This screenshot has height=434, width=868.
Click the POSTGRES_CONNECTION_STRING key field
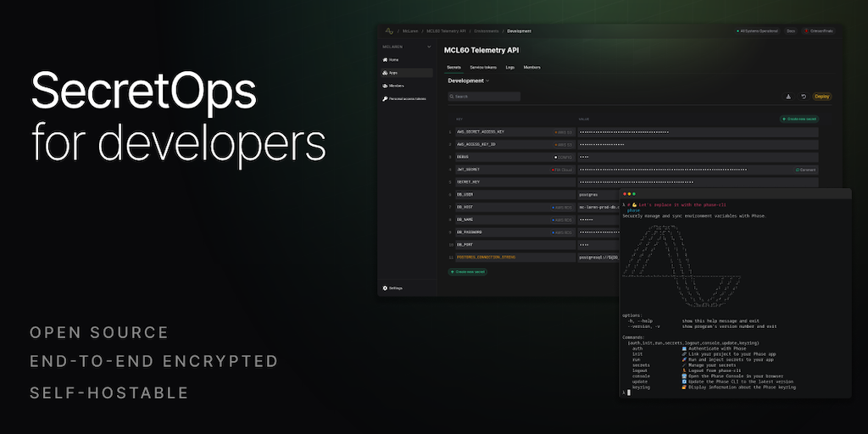coord(515,258)
